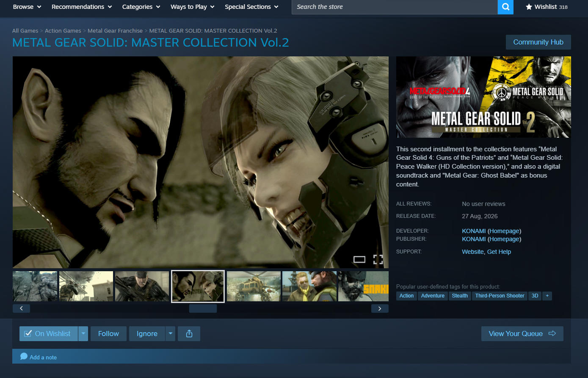This screenshot has width=588, height=378.
Task: Open the Ignore options dropdown arrow
Action: [x=170, y=334]
